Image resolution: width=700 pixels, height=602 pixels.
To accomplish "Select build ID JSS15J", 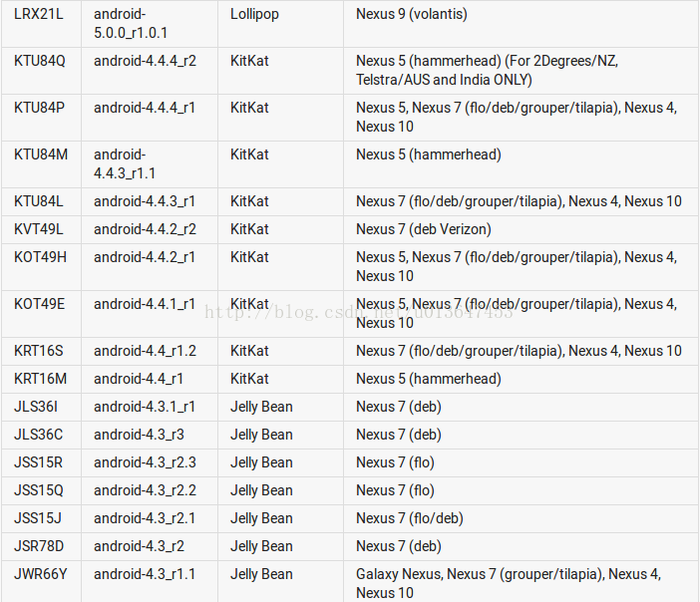I will pyautogui.click(x=38, y=518).
